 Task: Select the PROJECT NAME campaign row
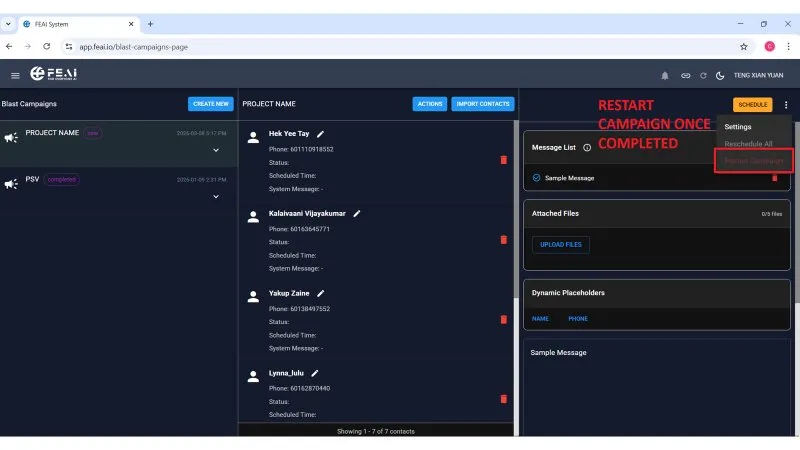pos(119,143)
